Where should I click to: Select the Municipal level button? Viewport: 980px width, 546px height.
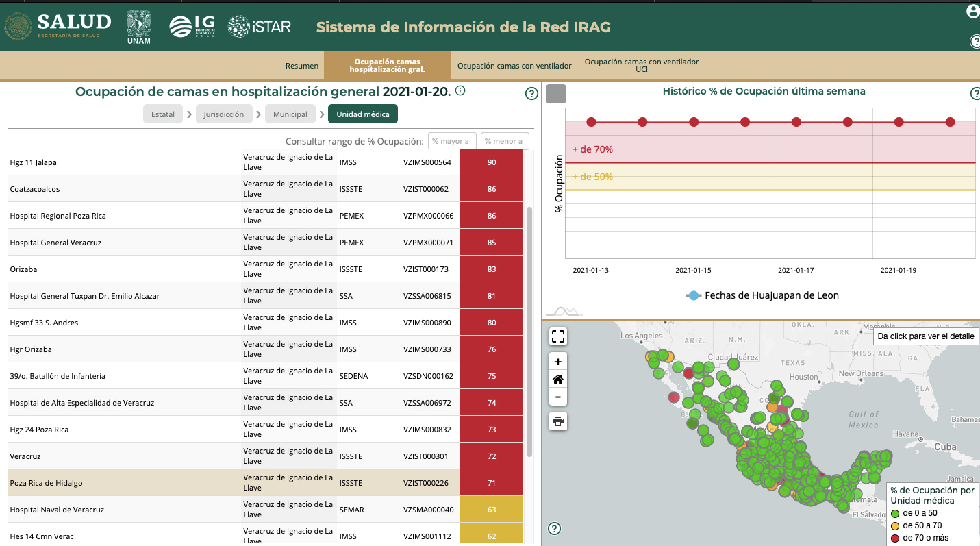[290, 114]
